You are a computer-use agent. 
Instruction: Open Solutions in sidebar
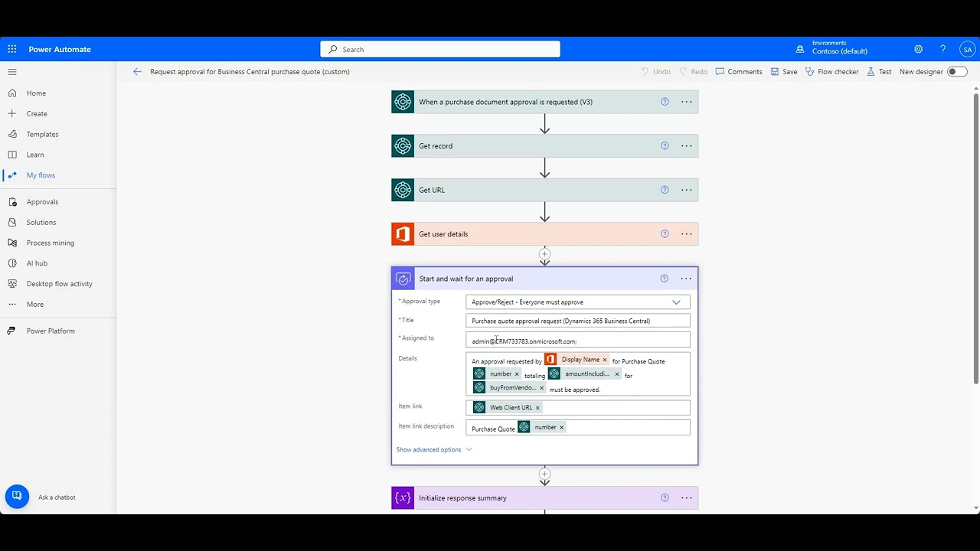click(x=41, y=223)
